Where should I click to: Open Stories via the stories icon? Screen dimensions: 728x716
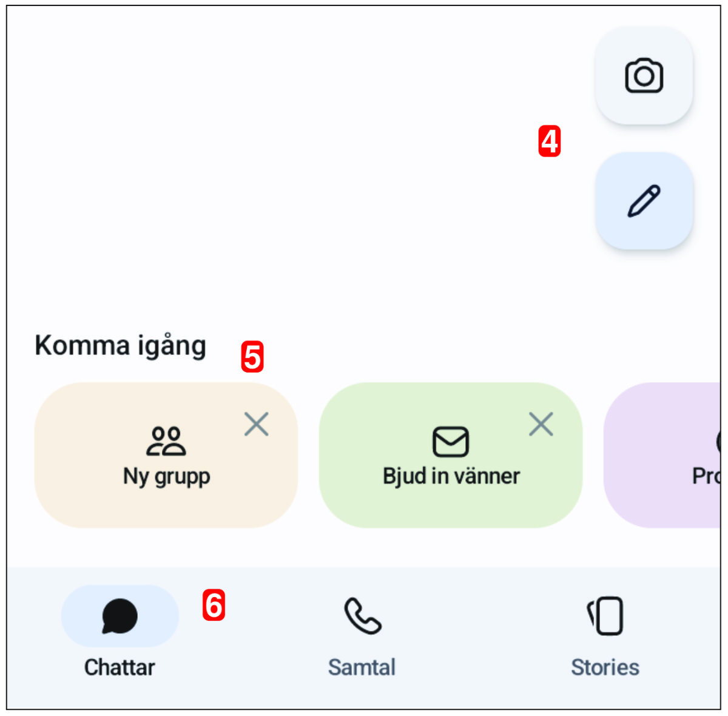(x=605, y=615)
